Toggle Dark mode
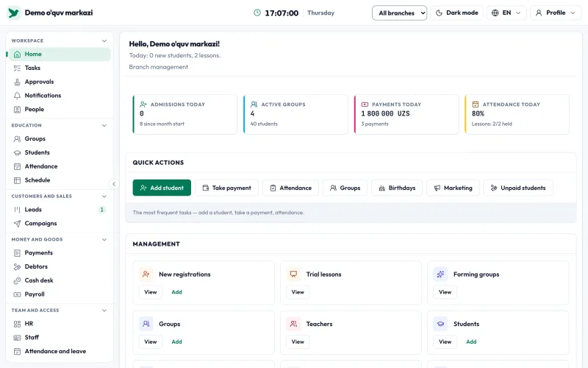The width and height of the screenshot is (588, 368). [x=457, y=13]
